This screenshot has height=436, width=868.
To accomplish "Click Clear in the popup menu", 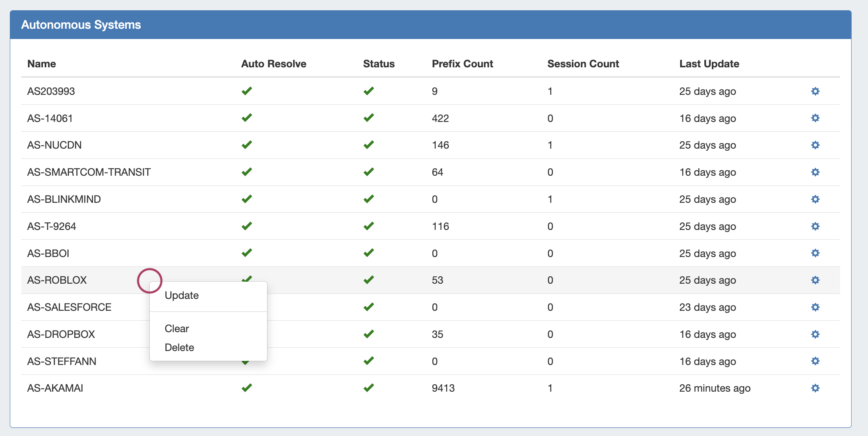I will 177,329.
